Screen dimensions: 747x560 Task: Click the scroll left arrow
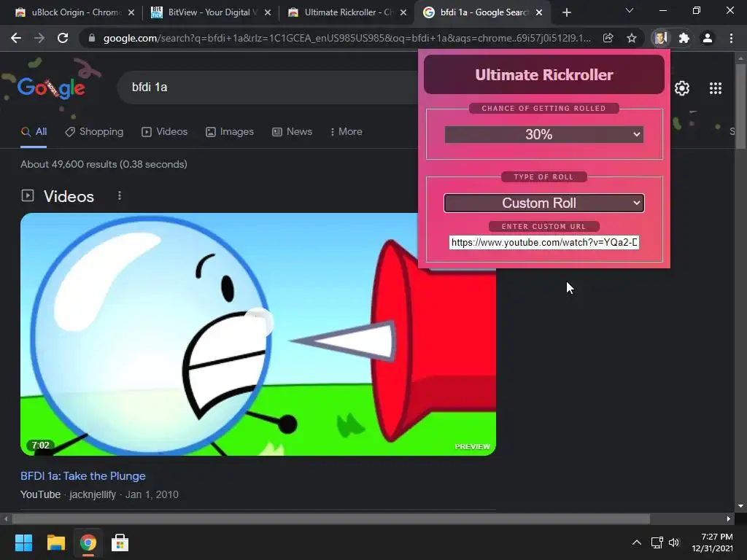[6, 518]
